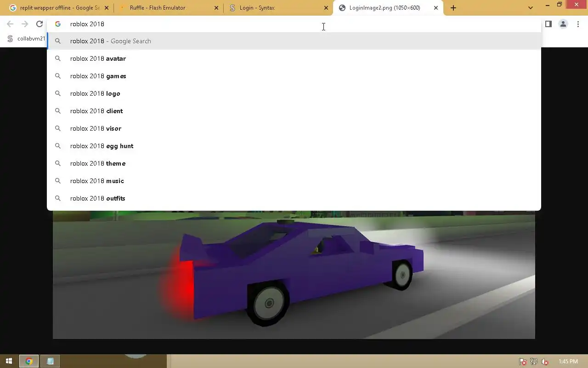588x368 pixels.
Task: Toggle the browser side panel
Action: [548, 24]
